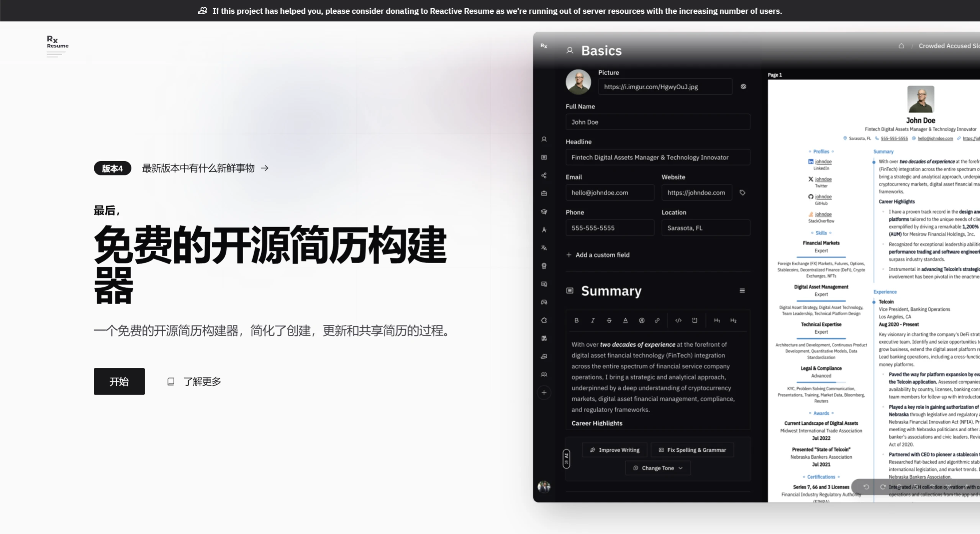Click the Picture URL input field
This screenshot has height=534, width=980.
pyautogui.click(x=665, y=87)
